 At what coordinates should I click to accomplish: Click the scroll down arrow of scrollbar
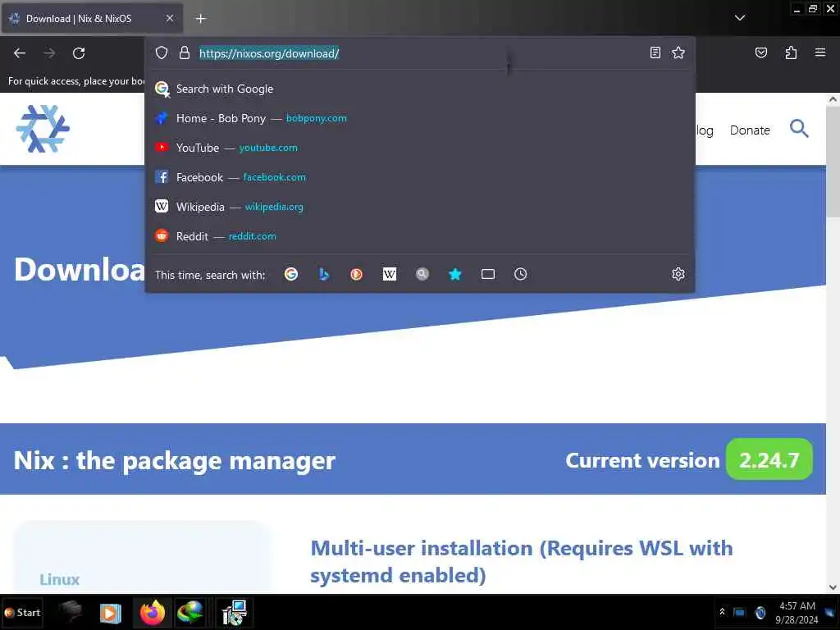833,587
